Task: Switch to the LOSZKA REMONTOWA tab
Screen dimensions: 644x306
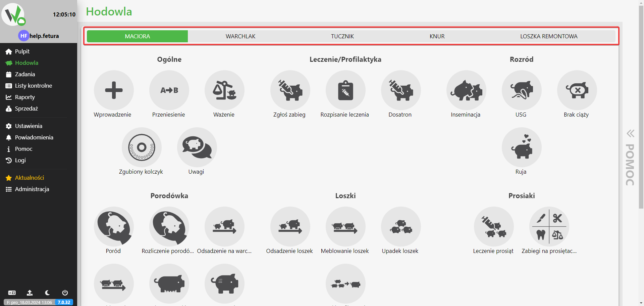Action: (548, 36)
